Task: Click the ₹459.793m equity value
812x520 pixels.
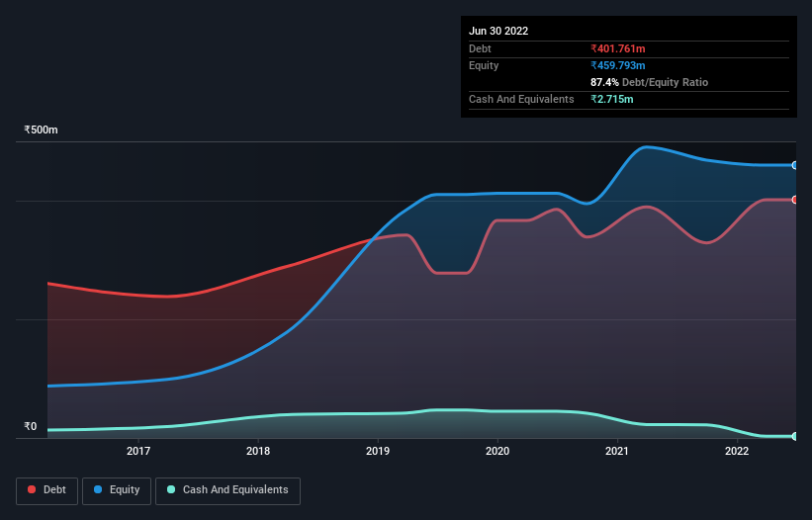Action: (x=618, y=65)
